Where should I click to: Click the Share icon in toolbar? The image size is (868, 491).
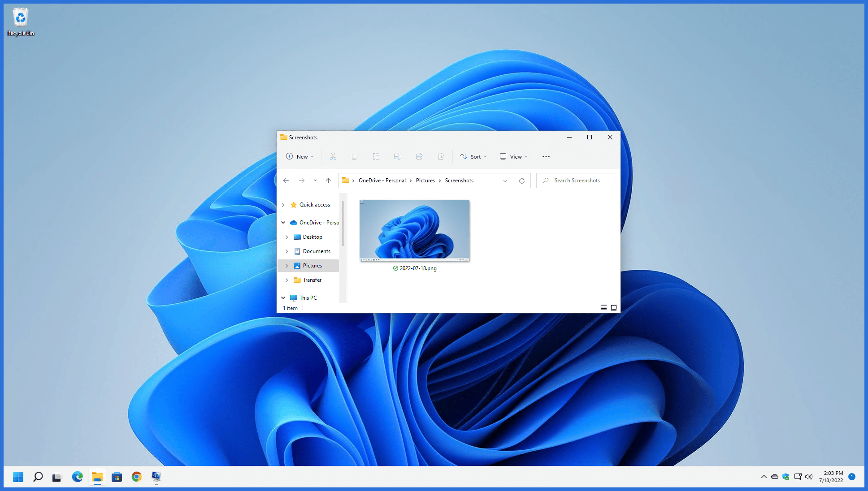(x=419, y=156)
